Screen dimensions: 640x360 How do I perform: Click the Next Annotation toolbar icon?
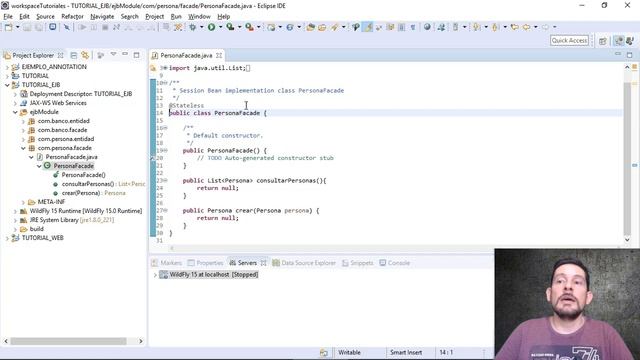tap(476, 27)
